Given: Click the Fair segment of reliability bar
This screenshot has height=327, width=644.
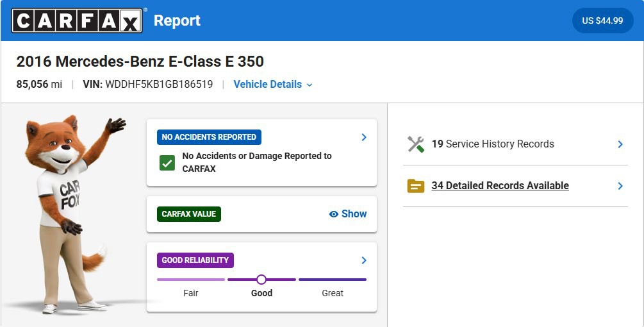Looking at the screenshot, I should tap(191, 280).
